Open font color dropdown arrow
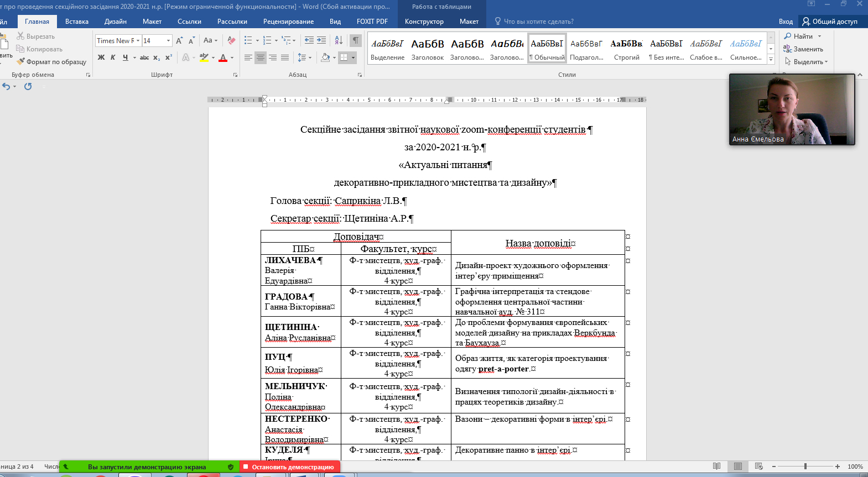The image size is (868, 477). (232, 57)
